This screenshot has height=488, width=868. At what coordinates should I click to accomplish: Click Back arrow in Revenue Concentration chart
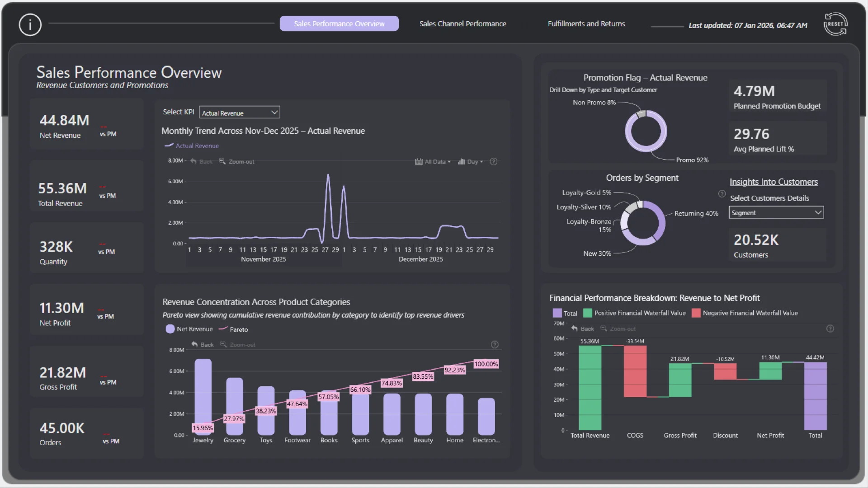pyautogui.click(x=195, y=344)
